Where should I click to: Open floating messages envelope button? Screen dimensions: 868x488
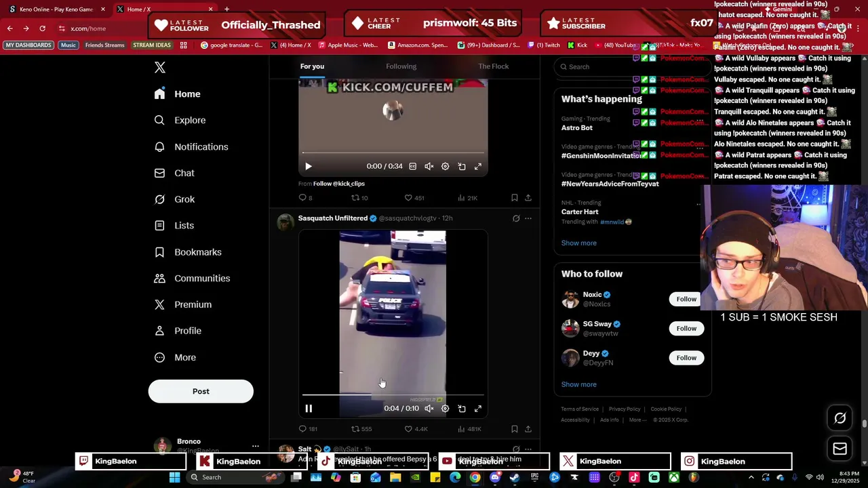[x=840, y=449]
